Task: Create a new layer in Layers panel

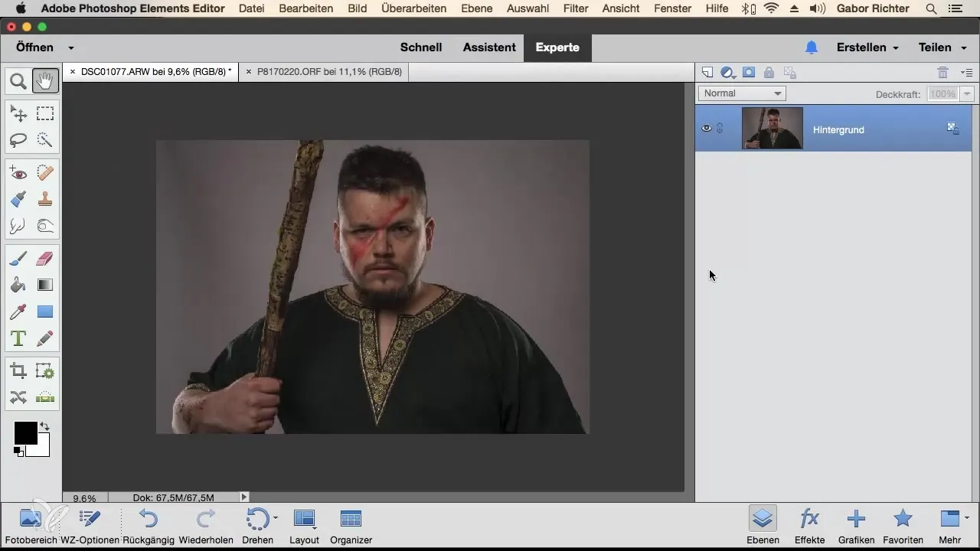Action: 707,73
